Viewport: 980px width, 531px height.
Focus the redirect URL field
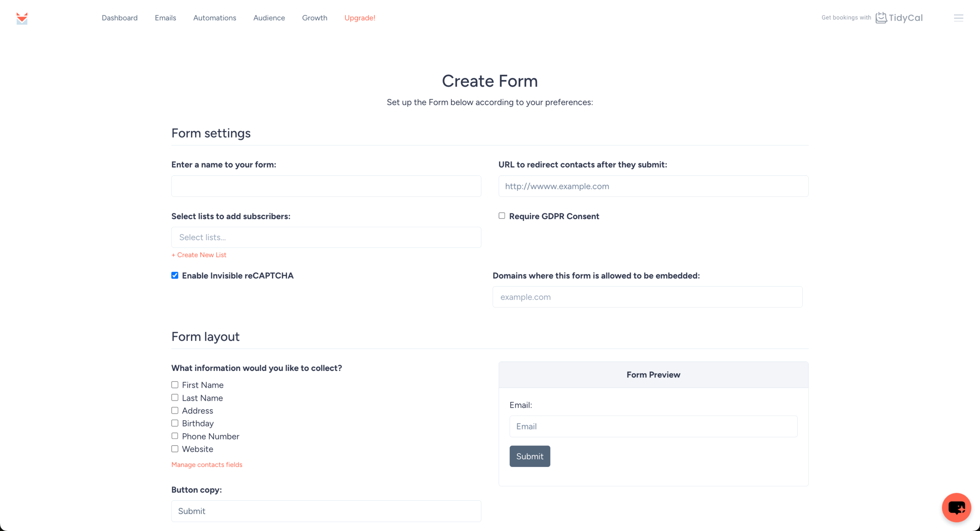point(653,186)
